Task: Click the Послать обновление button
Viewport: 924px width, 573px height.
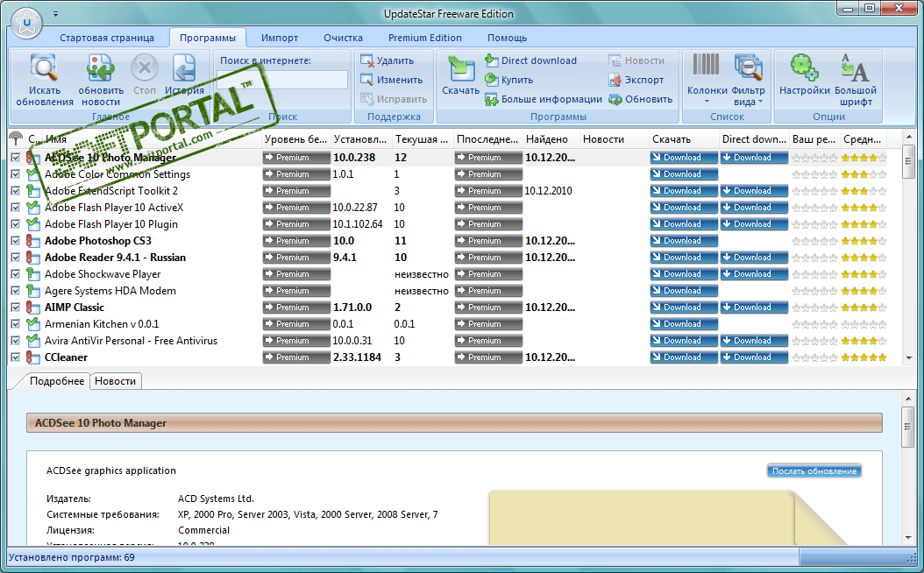Action: 814,471
